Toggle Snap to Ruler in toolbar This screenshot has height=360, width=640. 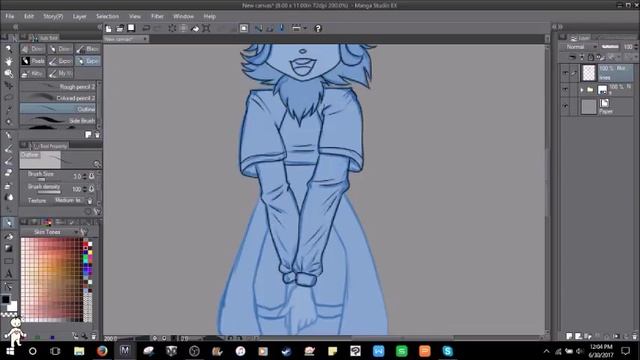coord(258,28)
